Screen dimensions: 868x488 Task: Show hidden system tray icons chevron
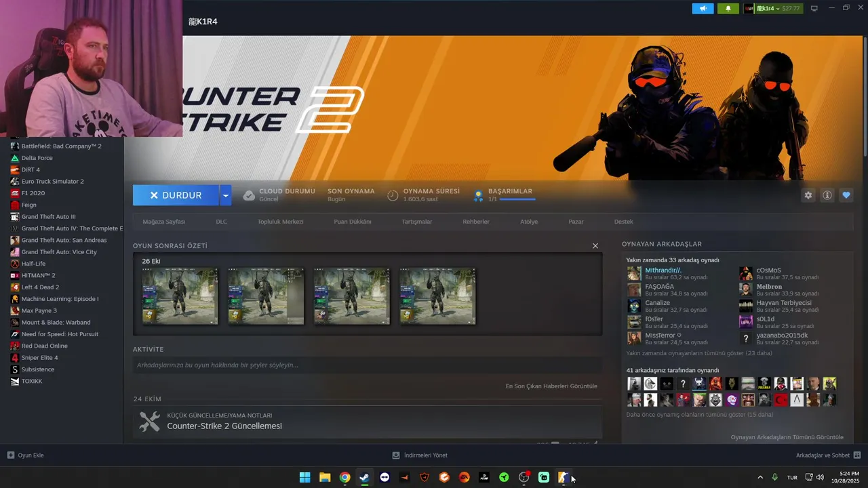point(760,477)
